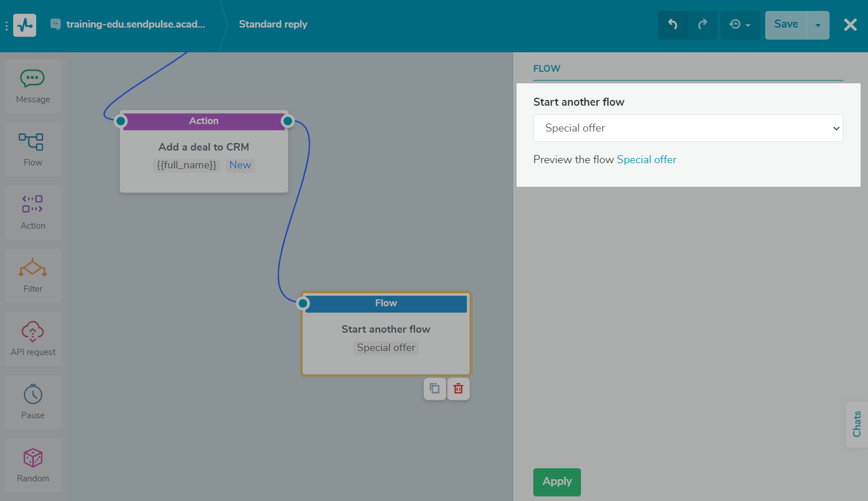Select the Action block in the sidebar
Screen dimensions: 868x501
pyautogui.click(x=33, y=213)
